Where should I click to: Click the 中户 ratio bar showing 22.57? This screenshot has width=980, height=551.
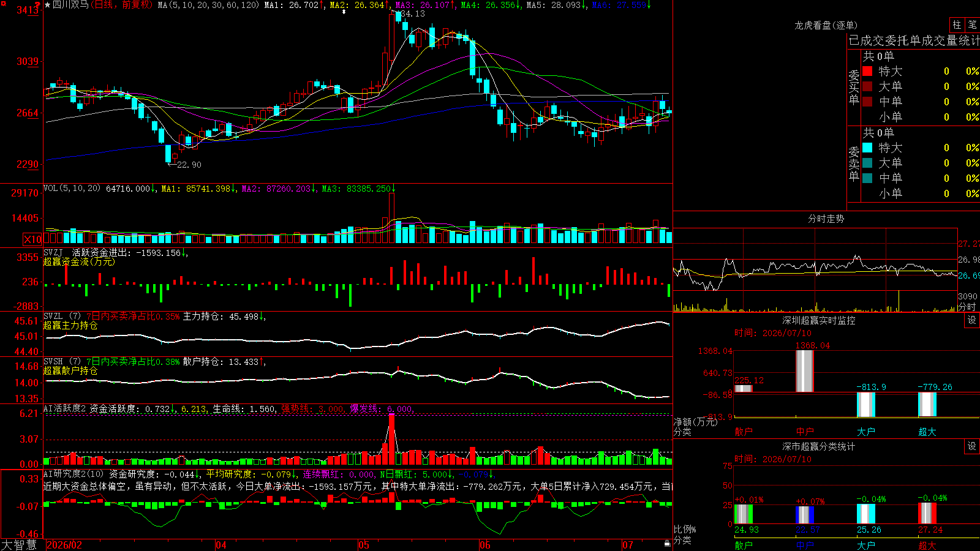point(805,515)
